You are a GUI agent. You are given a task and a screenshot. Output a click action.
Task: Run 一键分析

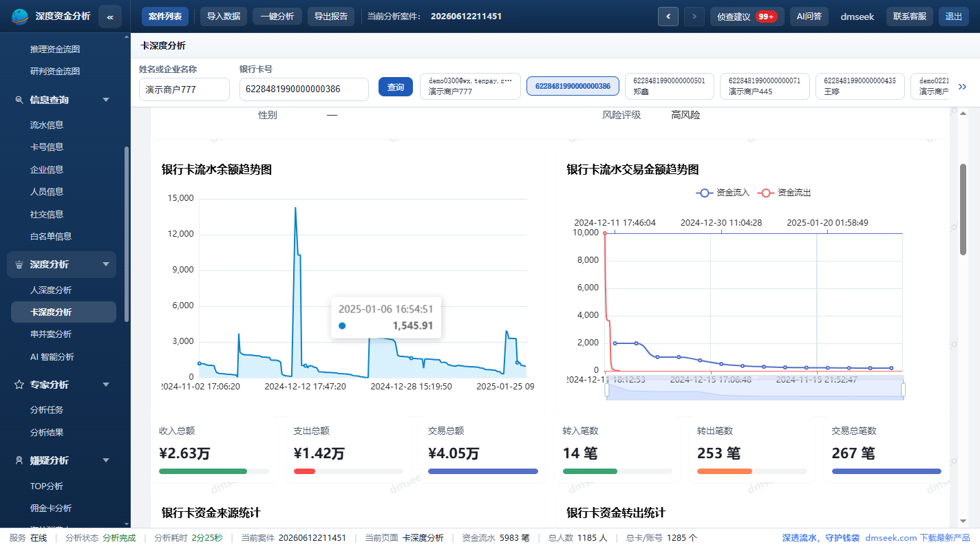point(277,17)
